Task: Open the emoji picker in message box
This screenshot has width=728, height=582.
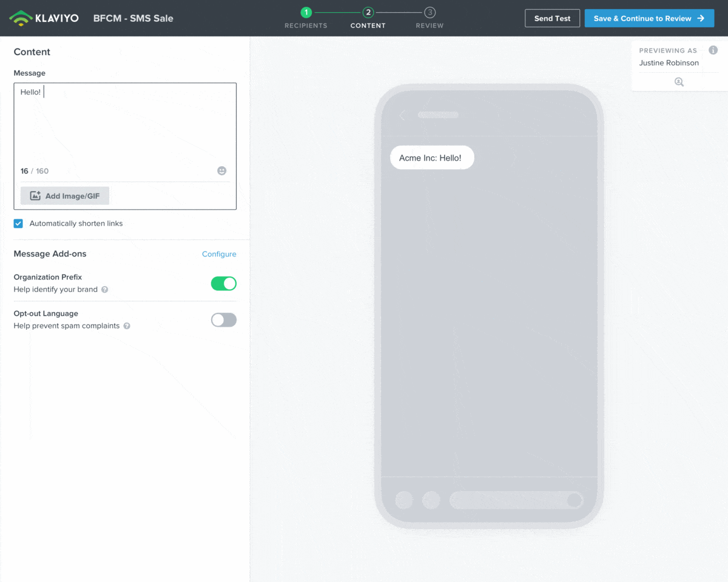Action: 222,171
